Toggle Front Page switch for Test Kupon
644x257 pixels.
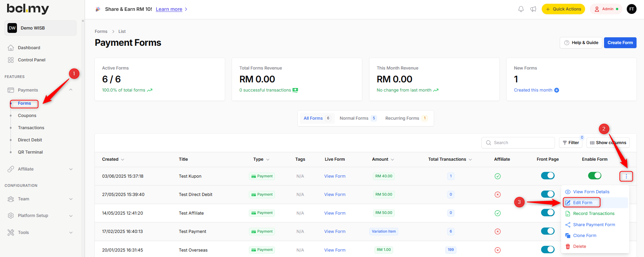(548, 176)
